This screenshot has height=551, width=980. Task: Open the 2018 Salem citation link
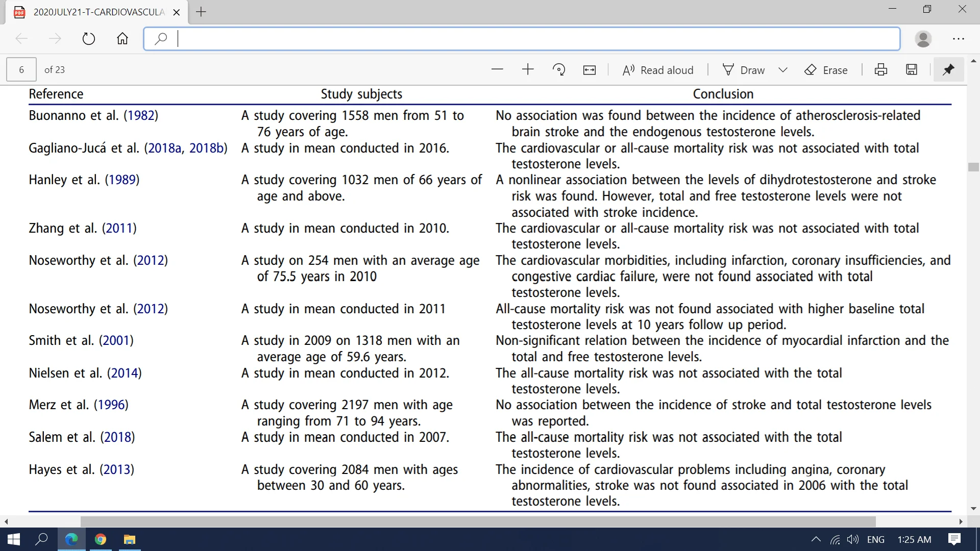pos(117,438)
